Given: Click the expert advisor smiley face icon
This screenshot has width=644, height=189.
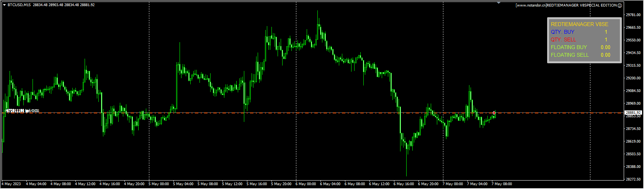Looking at the screenshot, I should [x=620, y=5].
